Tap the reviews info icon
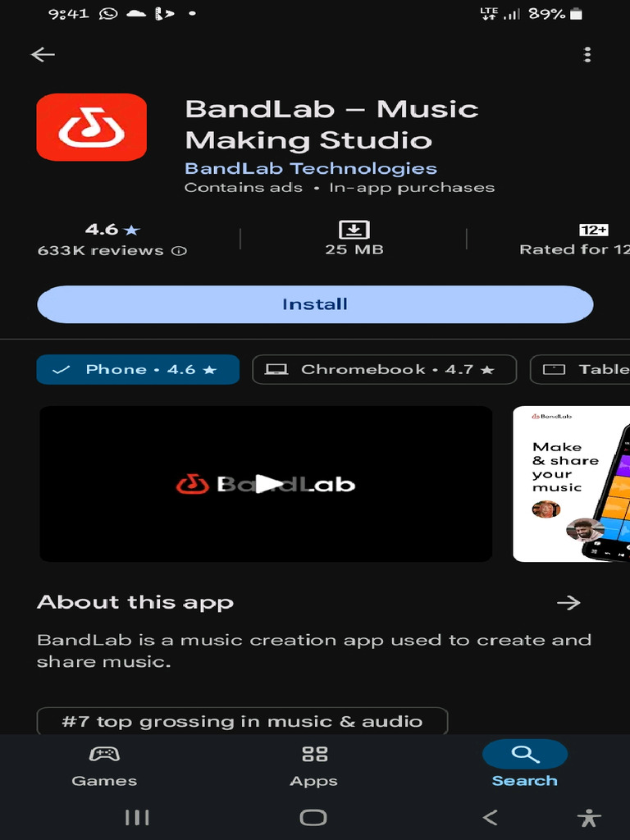The height and width of the screenshot is (840, 630). [180, 251]
